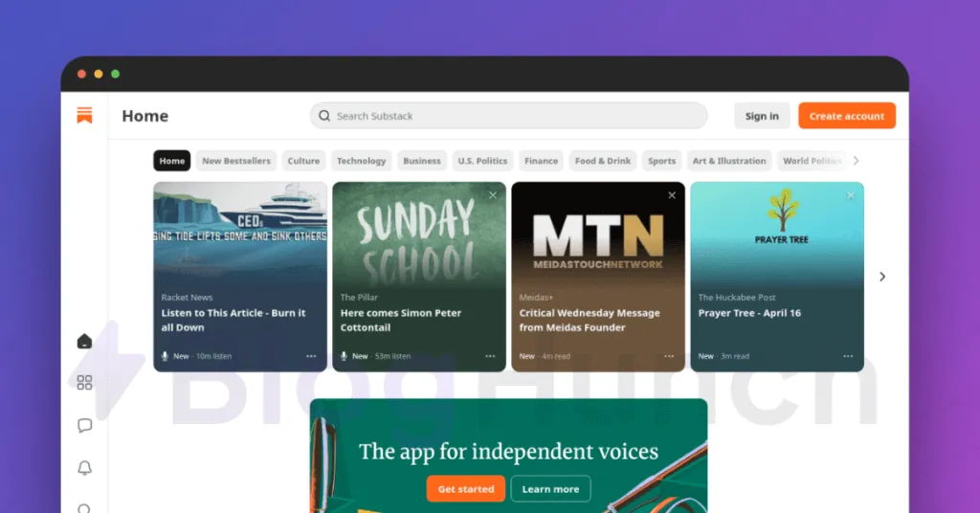
Task: Open the Business category tab
Action: (x=422, y=161)
